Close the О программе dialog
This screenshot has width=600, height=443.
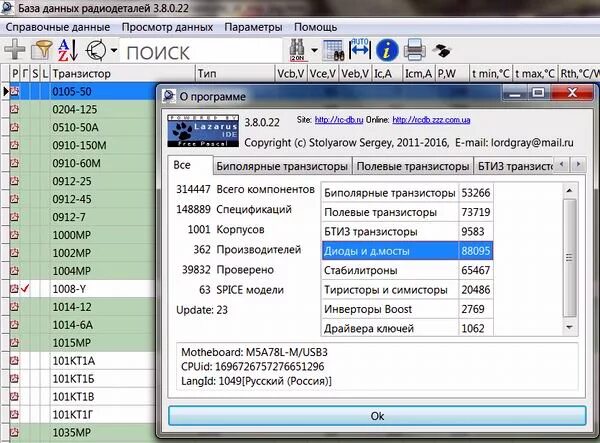[x=572, y=93]
